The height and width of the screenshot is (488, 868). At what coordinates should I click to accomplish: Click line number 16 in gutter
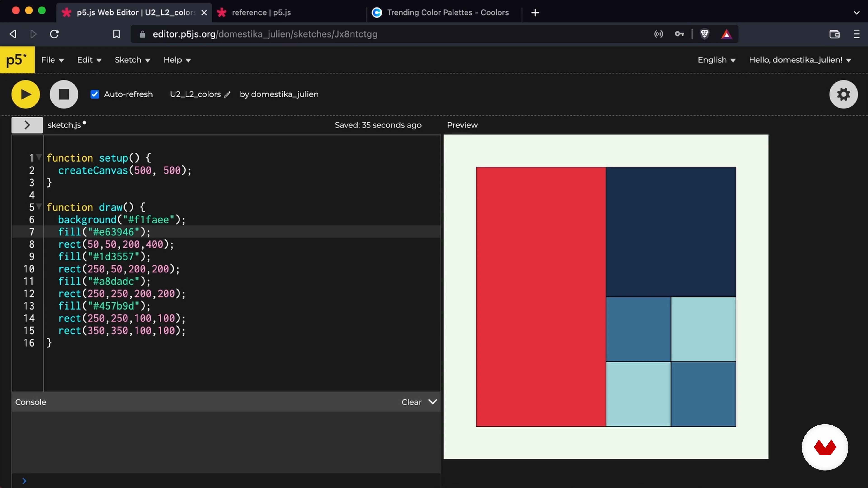point(29,343)
